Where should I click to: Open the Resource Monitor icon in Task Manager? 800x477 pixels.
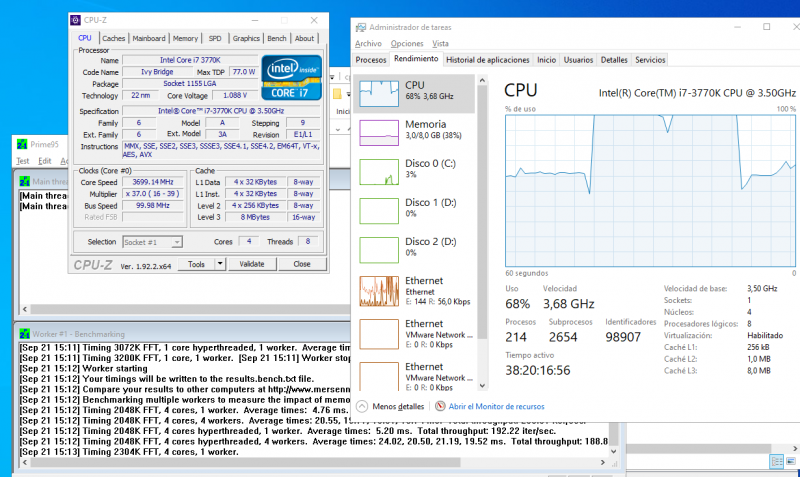[x=440, y=406]
